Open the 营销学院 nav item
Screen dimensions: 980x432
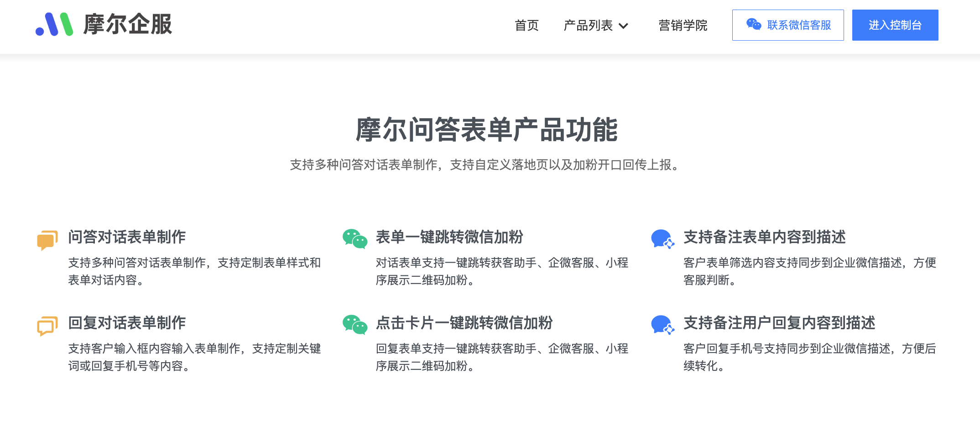click(683, 26)
